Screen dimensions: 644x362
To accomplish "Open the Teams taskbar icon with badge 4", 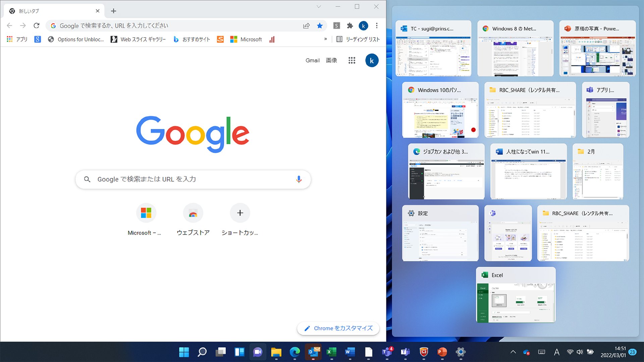I will click(x=387, y=352).
